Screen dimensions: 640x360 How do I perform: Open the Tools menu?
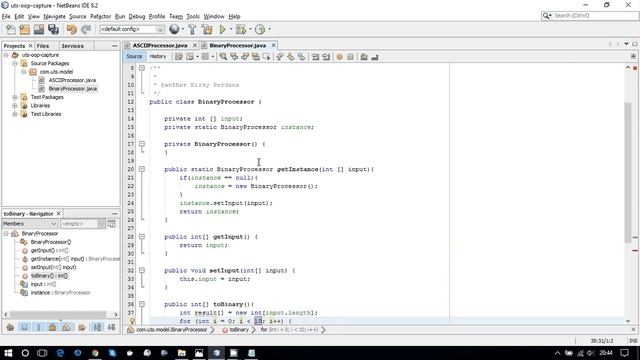193,16
